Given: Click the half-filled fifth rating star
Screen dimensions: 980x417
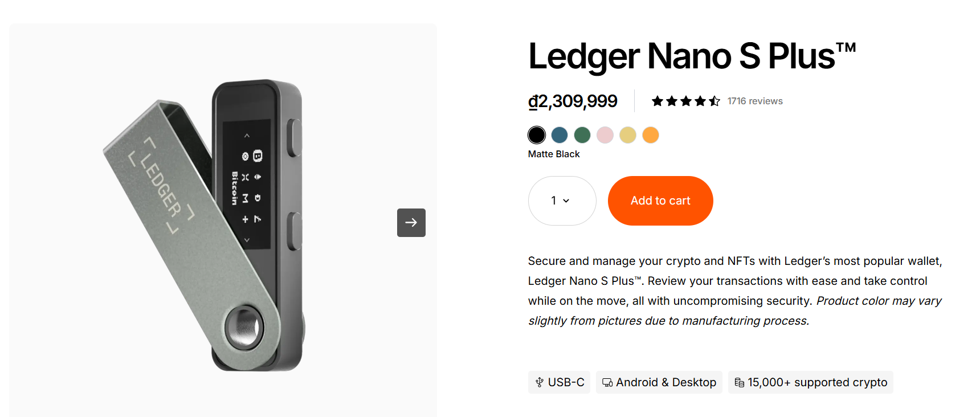Looking at the screenshot, I should [x=714, y=101].
